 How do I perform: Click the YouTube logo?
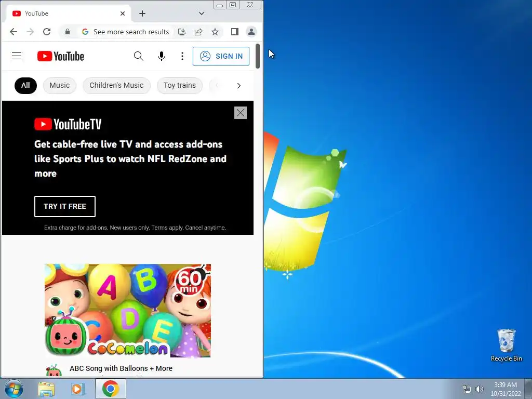pyautogui.click(x=61, y=56)
